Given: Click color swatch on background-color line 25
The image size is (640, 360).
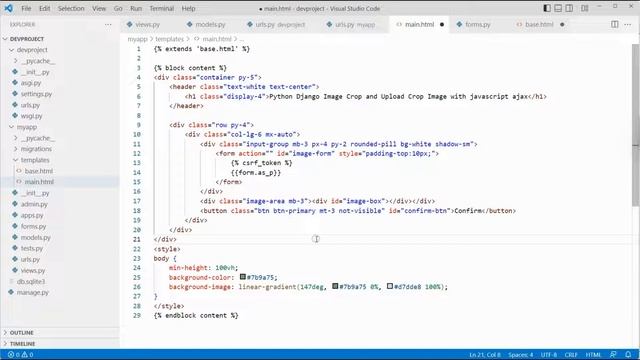Looking at the screenshot, I should click(242, 277).
